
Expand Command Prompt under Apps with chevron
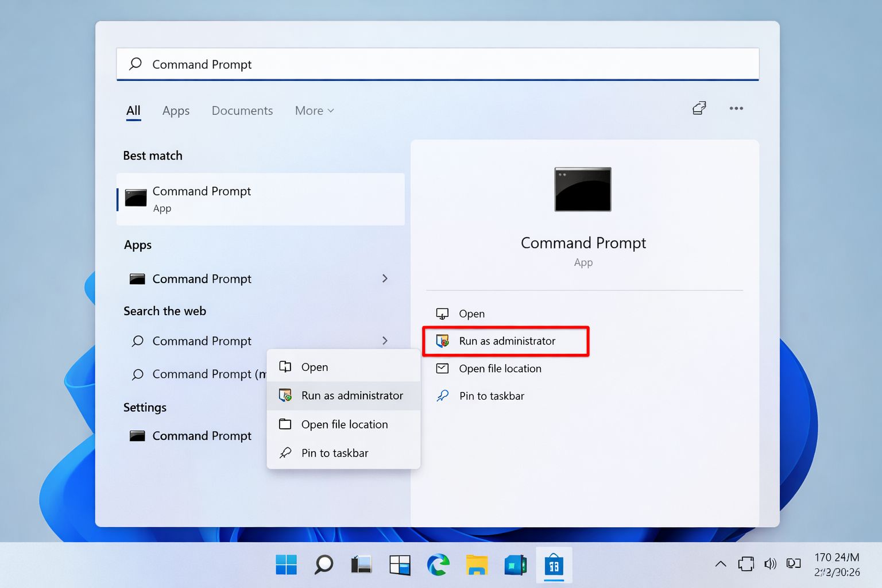385,278
